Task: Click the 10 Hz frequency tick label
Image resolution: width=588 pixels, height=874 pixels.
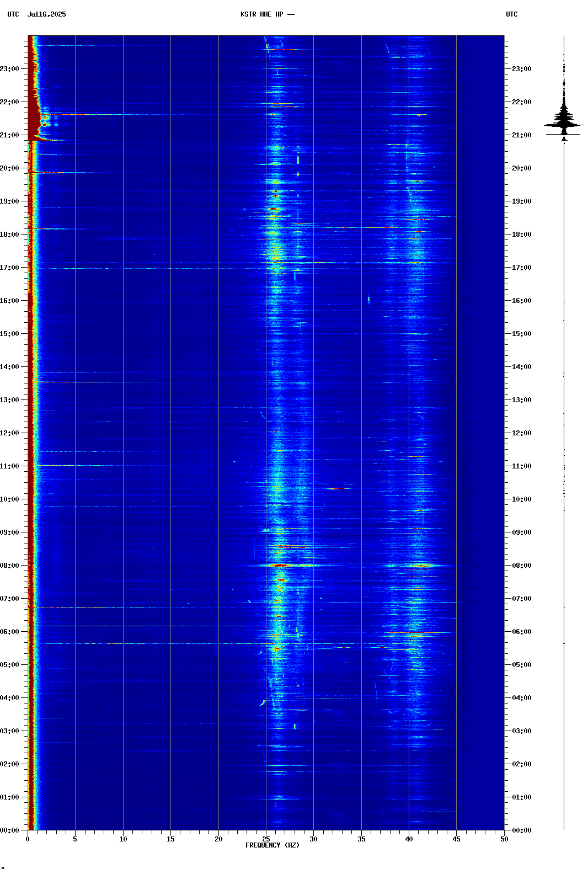Action: pos(123,839)
